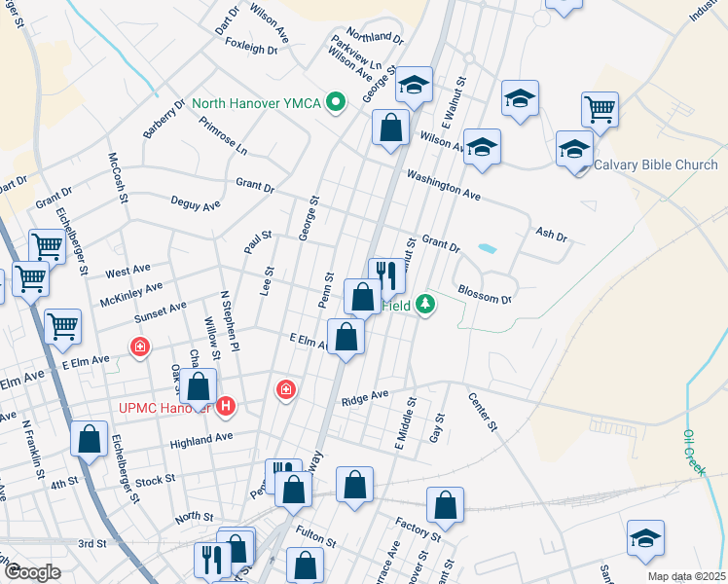Select the medical clinic marker below Sunset Ave
Viewport: 728px width, 584px height.
coord(141,347)
